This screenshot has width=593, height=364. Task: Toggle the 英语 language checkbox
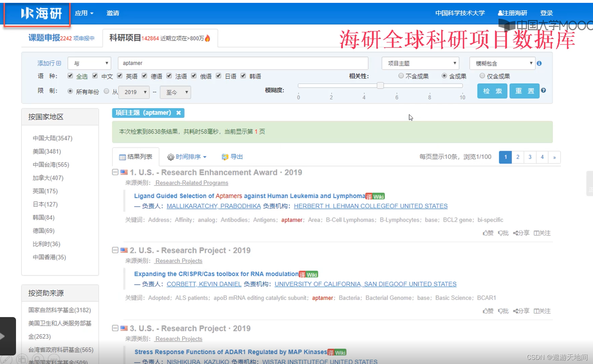tap(119, 76)
